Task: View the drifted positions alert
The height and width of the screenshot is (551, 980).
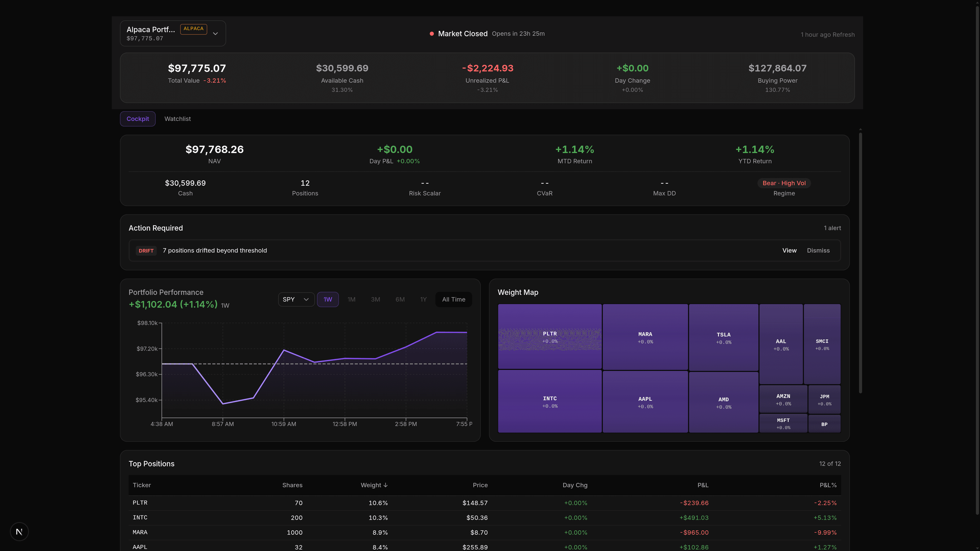Action: [x=789, y=251]
